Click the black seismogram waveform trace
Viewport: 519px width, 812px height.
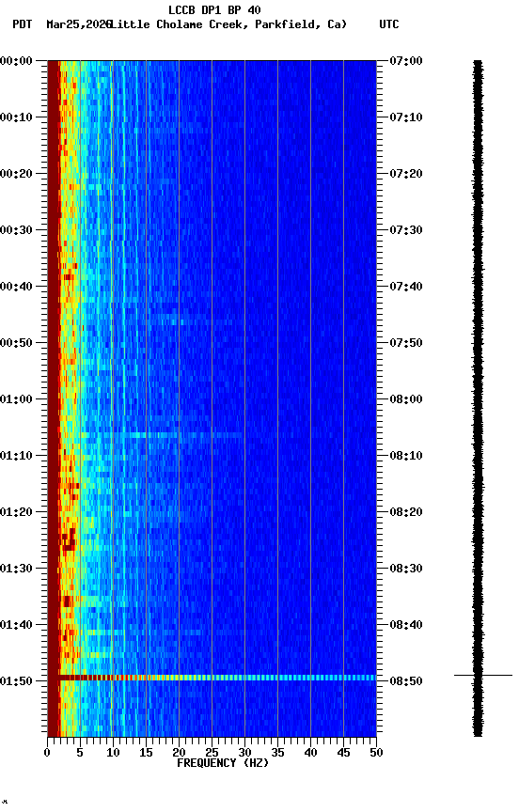coord(478,398)
